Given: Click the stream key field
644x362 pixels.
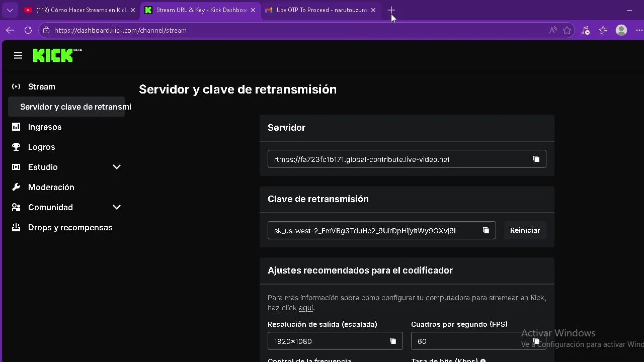Looking at the screenshot, I should 381,230.
